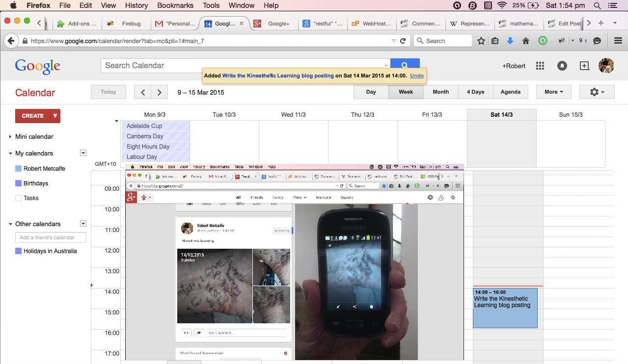Undo the added event
This screenshot has height=364, width=628.
click(416, 76)
